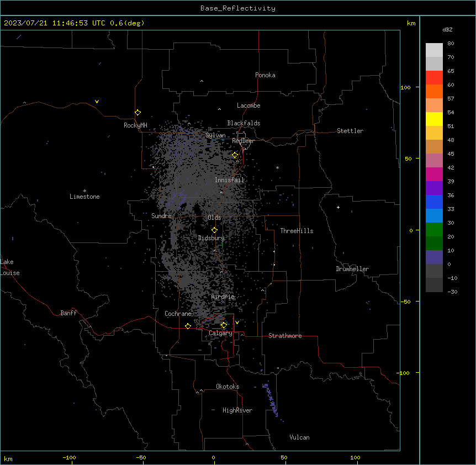Click the Cochrane town label

click(178, 314)
